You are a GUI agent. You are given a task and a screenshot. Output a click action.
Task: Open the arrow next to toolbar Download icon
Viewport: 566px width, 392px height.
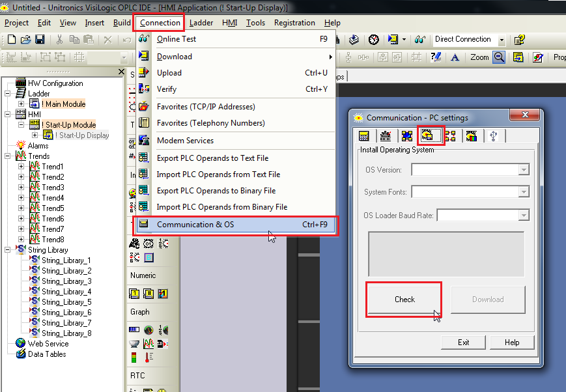(x=404, y=39)
